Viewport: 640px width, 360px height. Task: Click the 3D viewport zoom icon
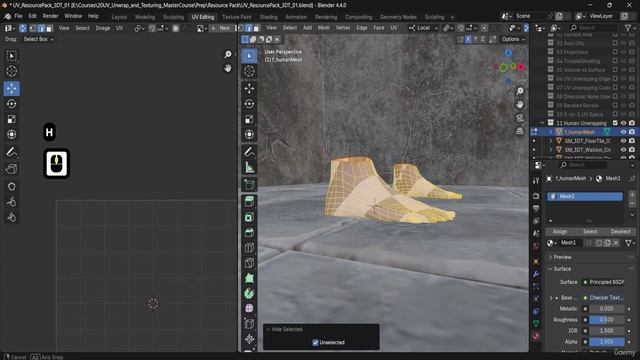[x=520, y=91]
